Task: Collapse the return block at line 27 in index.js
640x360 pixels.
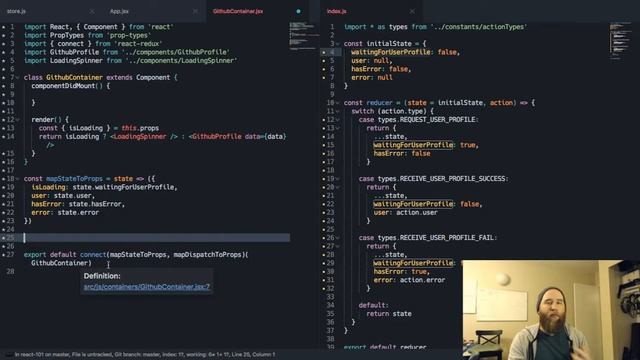Action: (338, 246)
